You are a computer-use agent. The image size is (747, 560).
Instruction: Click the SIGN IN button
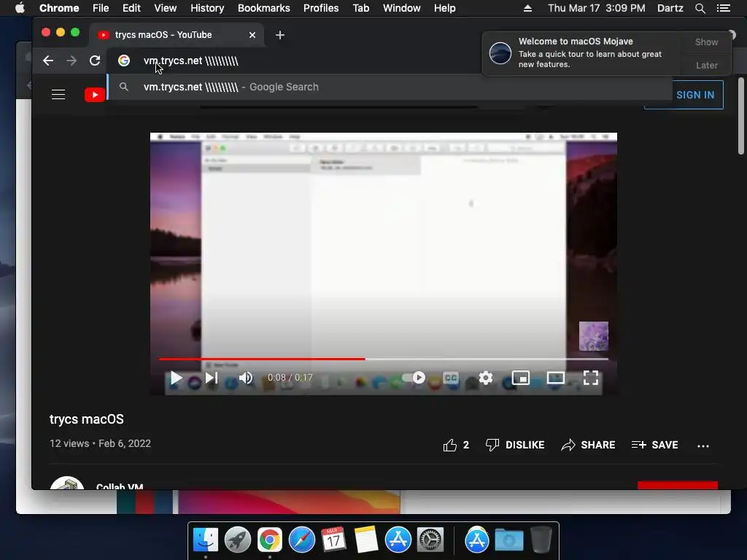[x=694, y=95]
